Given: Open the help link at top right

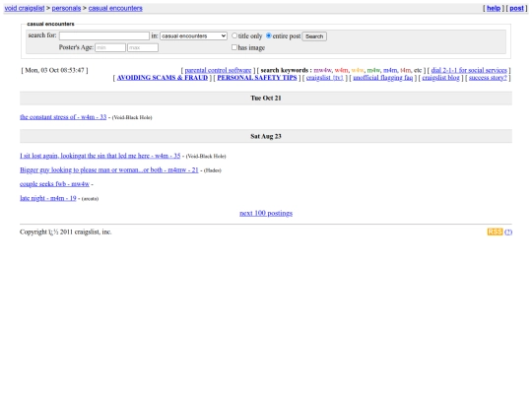Looking at the screenshot, I should (494, 8).
